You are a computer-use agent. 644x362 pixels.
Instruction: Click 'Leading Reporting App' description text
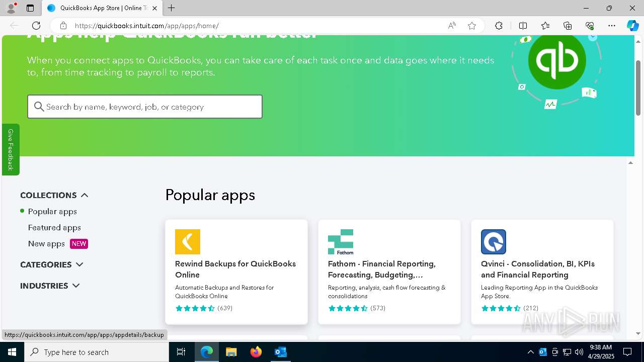539,292
